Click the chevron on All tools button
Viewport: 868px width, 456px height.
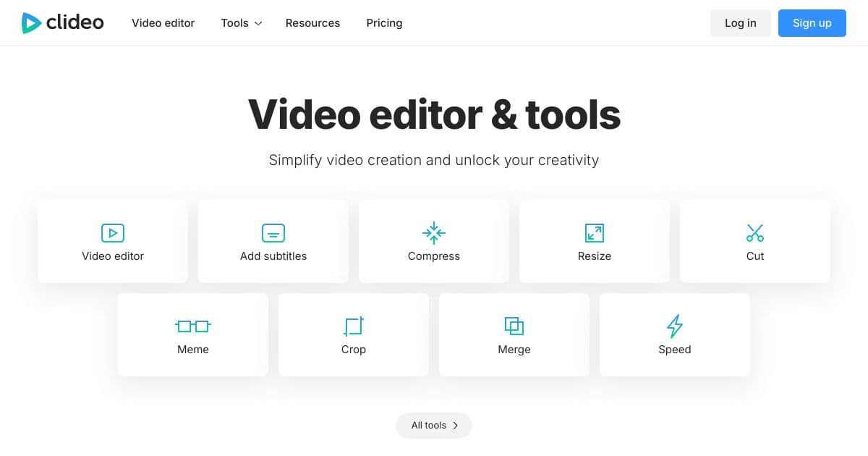456,426
